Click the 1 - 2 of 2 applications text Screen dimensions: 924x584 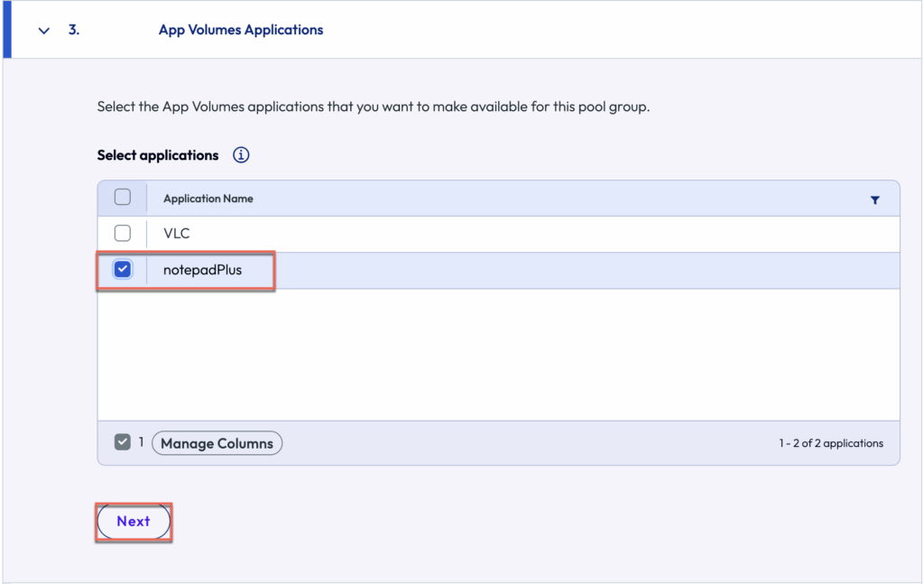click(830, 443)
